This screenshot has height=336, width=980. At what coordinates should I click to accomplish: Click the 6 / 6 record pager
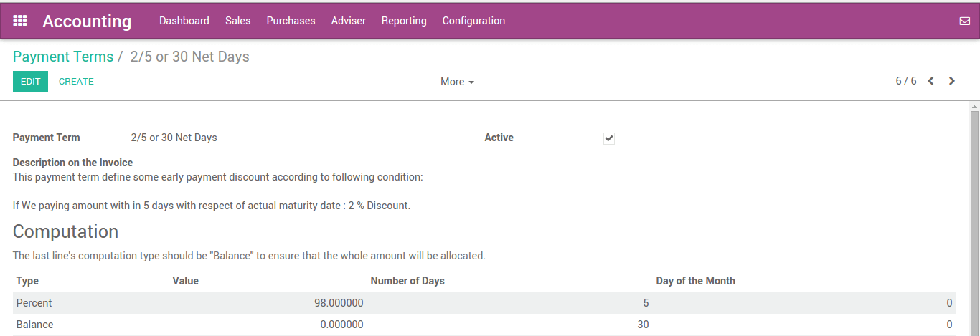(x=905, y=81)
